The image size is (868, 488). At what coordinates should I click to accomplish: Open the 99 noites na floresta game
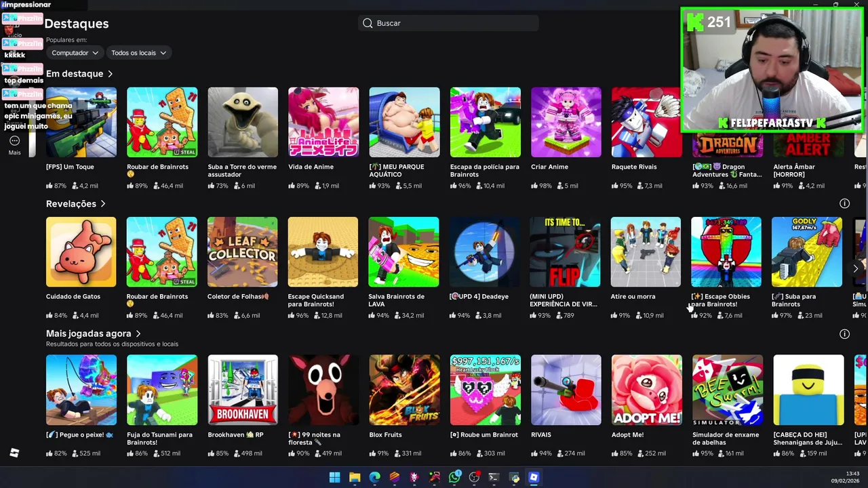coord(323,390)
